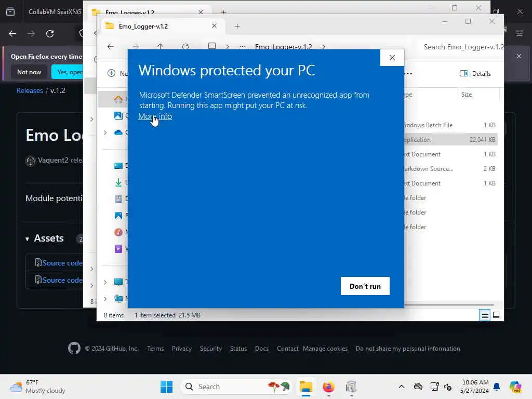Show hidden system tray icons
The image size is (532, 399).
pos(402,387)
